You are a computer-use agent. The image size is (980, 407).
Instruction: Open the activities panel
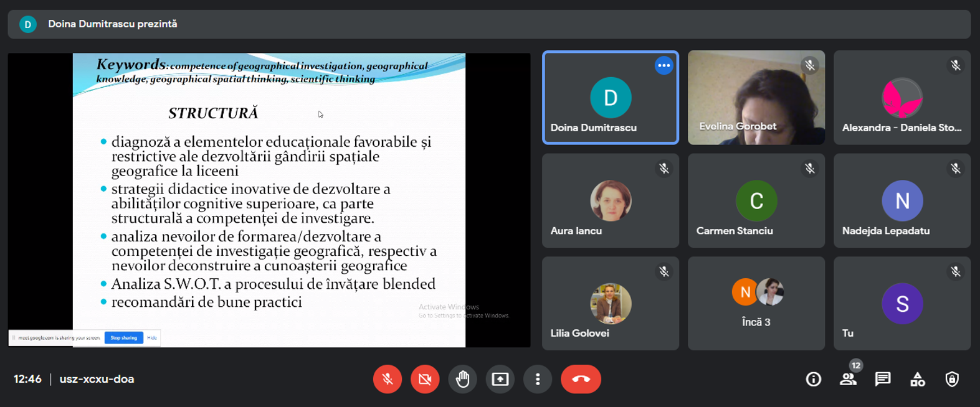click(x=917, y=379)
